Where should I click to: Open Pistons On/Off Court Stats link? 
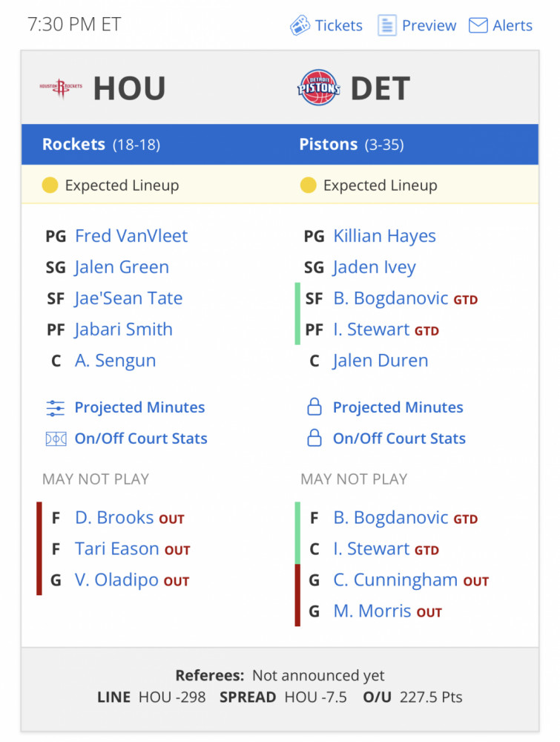399,439
